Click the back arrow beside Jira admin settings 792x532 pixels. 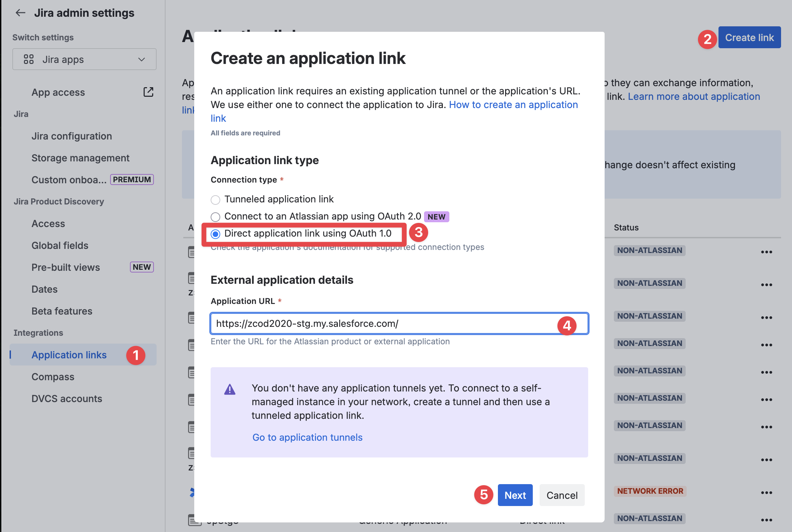pos(21,13)
